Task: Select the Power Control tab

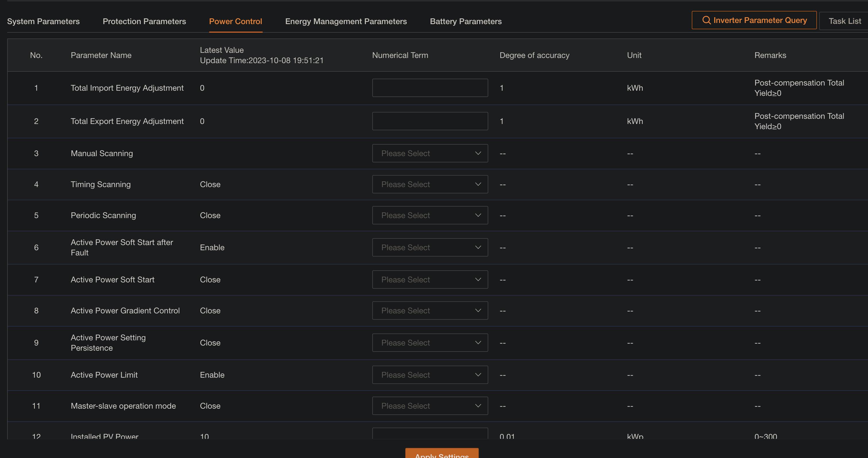Action: (x=236, y=21)
